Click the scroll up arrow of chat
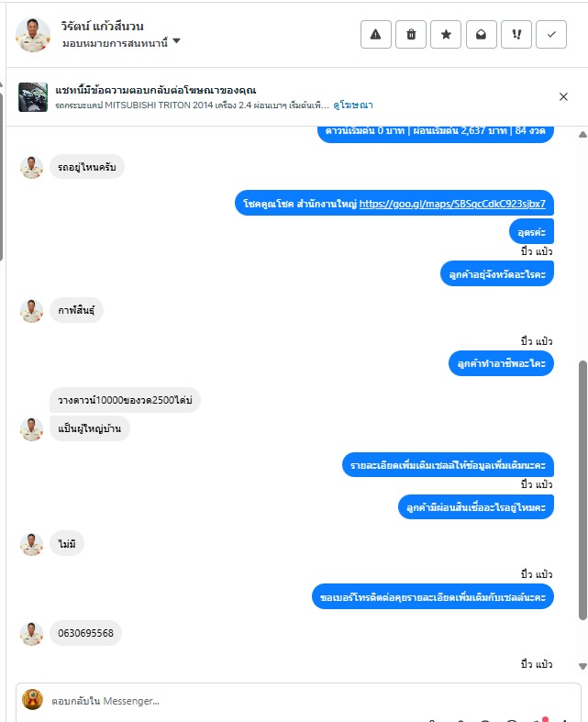This screenshot has height=722, width=588. tap(582, 135)
